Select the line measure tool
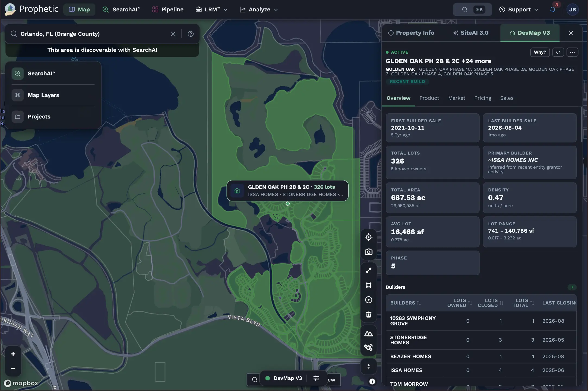This screenshot has height=391, width=588. tap(368, 270)
